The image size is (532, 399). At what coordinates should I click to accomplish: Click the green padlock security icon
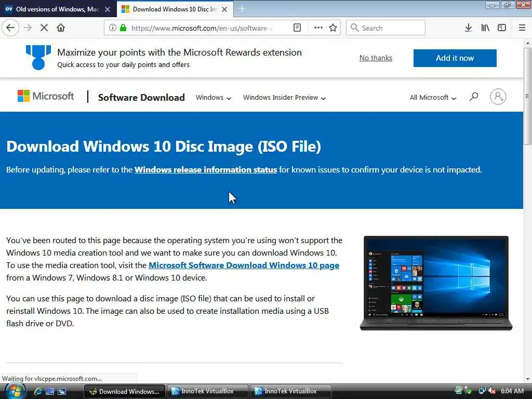point(123,28)
